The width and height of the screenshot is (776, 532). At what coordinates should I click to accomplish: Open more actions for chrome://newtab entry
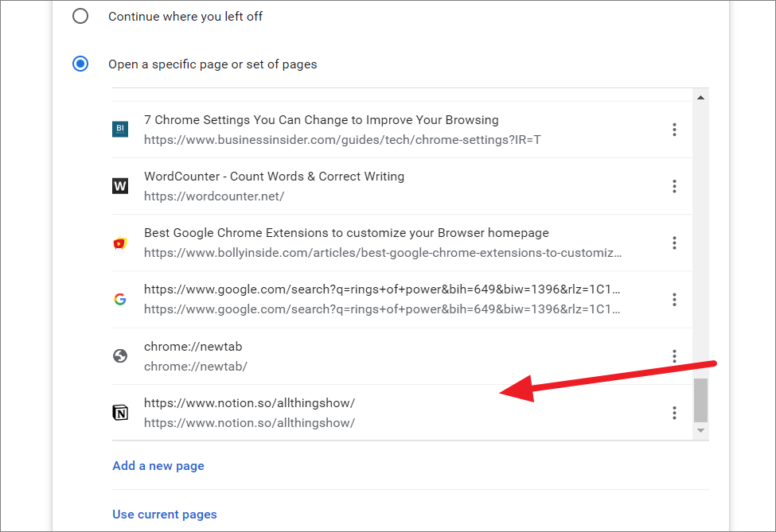pyautogui.click(x=674, y=356)
